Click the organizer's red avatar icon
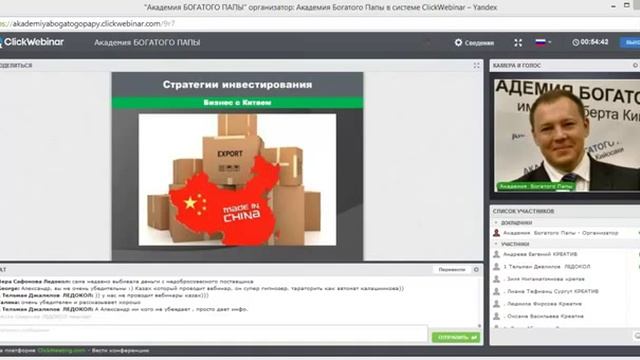This screenshot has width=640, height=360. point(496,233)
